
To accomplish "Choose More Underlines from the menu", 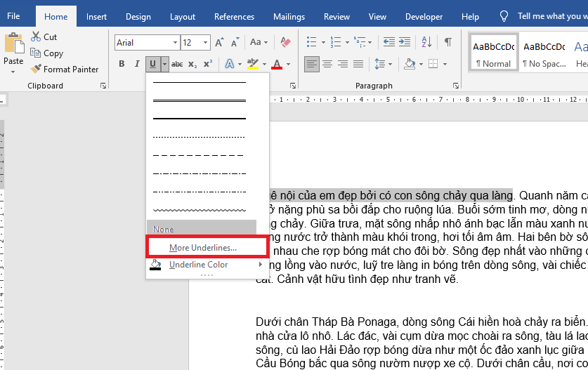I will [x=203, y=248].
